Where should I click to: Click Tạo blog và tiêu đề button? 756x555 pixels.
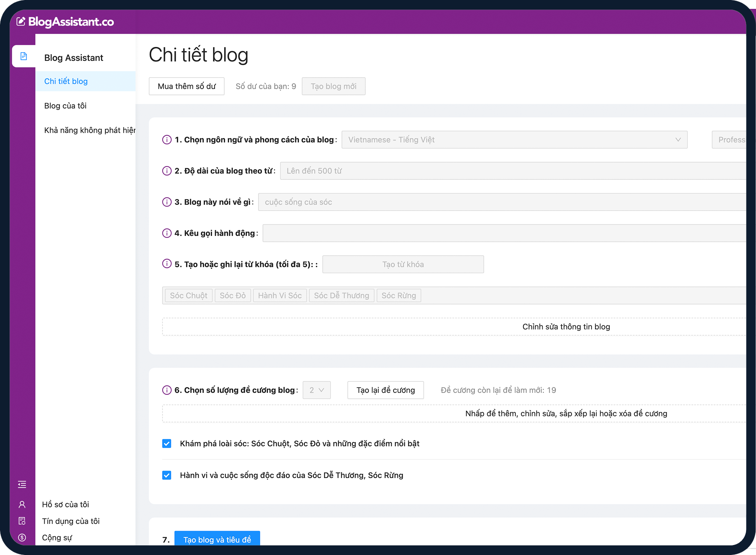217,539
